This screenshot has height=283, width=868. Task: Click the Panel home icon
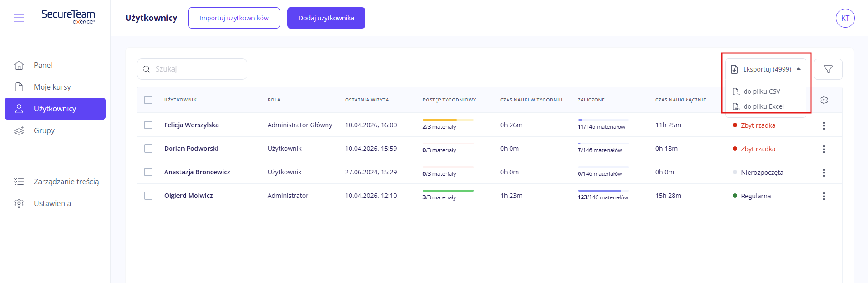coord(19,65)
